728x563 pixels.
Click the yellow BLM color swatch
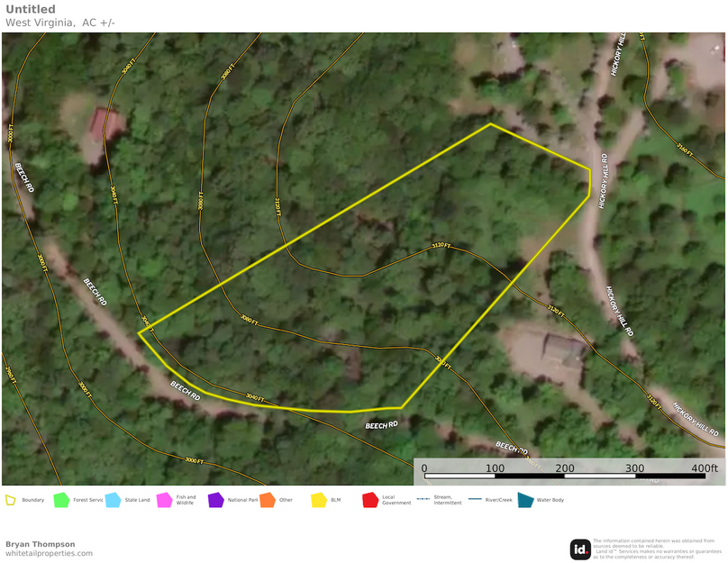tap(318, 498)
